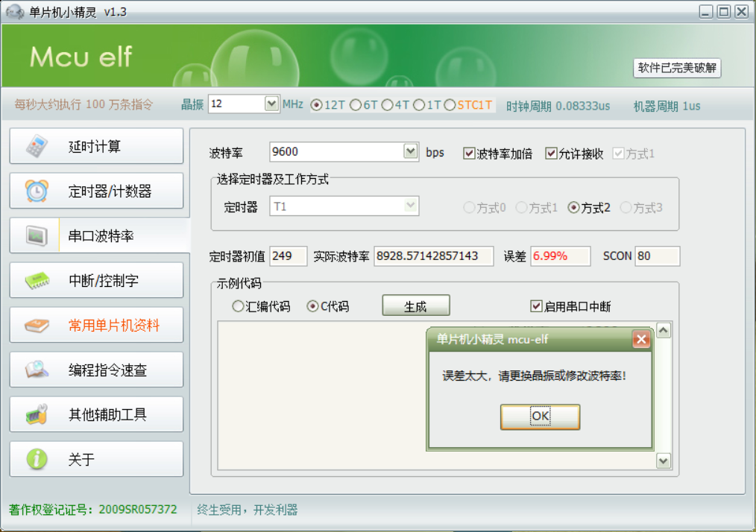Screen dimensions: 756x532
Task: Click the 每秒大约执行 100 万条指令 text
Action: click(x=84, y=104)
